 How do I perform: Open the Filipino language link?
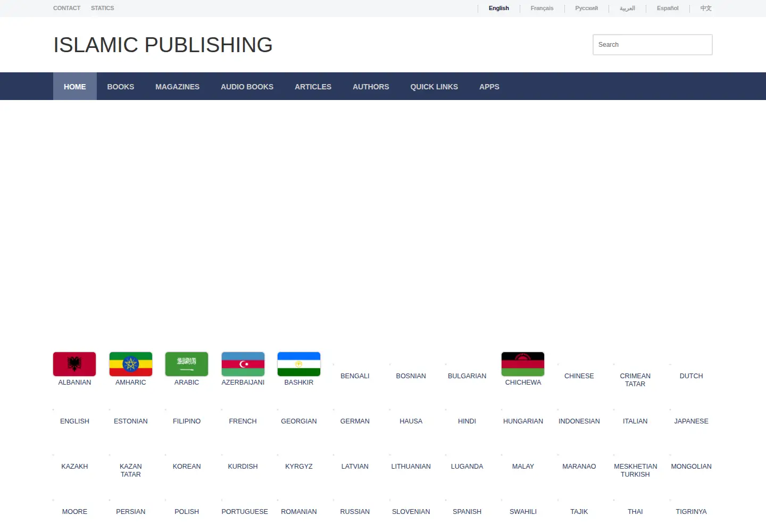pos(187,421)
